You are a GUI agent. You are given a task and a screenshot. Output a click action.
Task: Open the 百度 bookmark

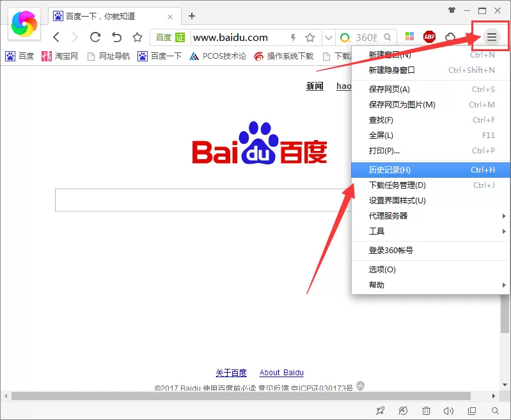[20, 56]
